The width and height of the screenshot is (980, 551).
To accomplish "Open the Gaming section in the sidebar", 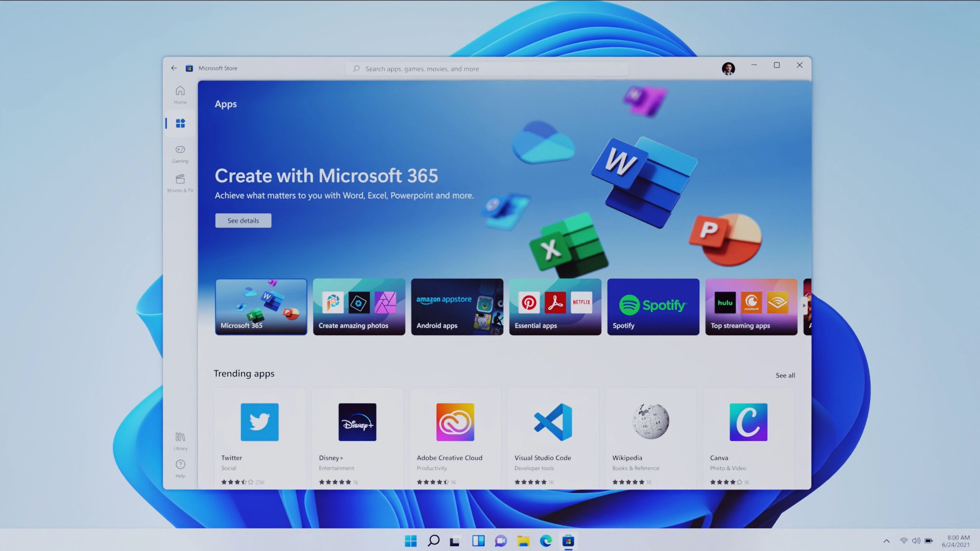I will pyautogui.click(x=180, y=153).
